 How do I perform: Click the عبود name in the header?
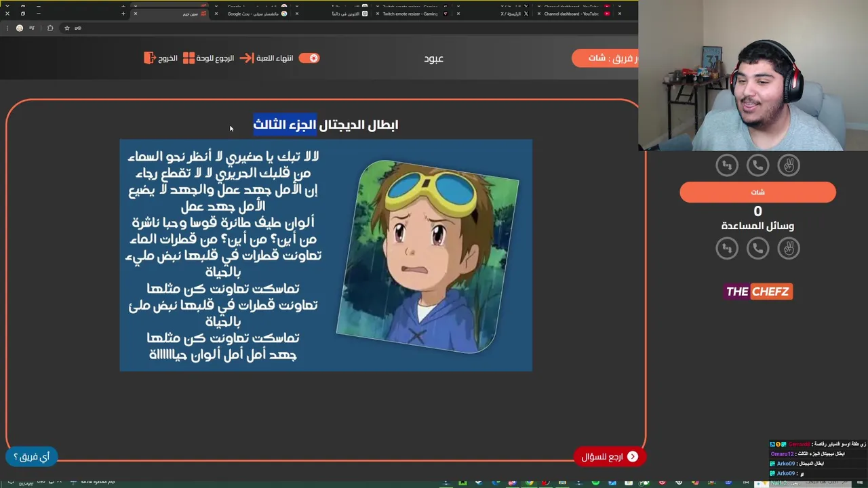433,58
